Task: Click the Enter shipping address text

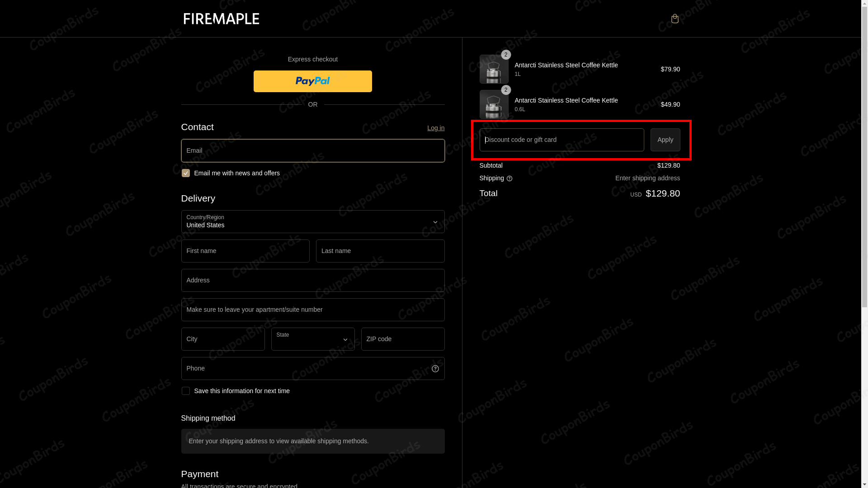Action: [x=647, y=178]
